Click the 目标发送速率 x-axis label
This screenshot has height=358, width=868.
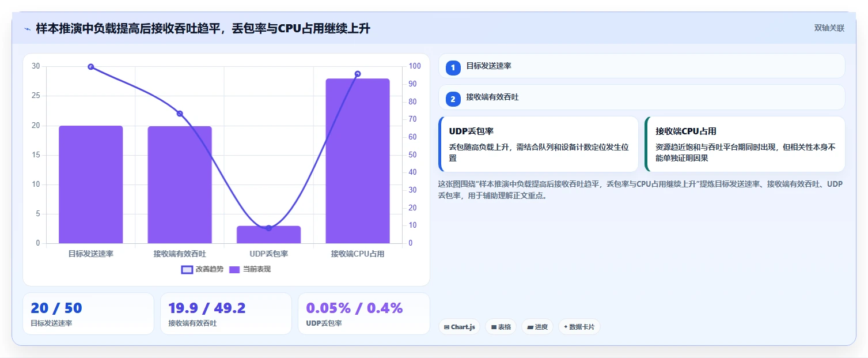tap(91, 254)
